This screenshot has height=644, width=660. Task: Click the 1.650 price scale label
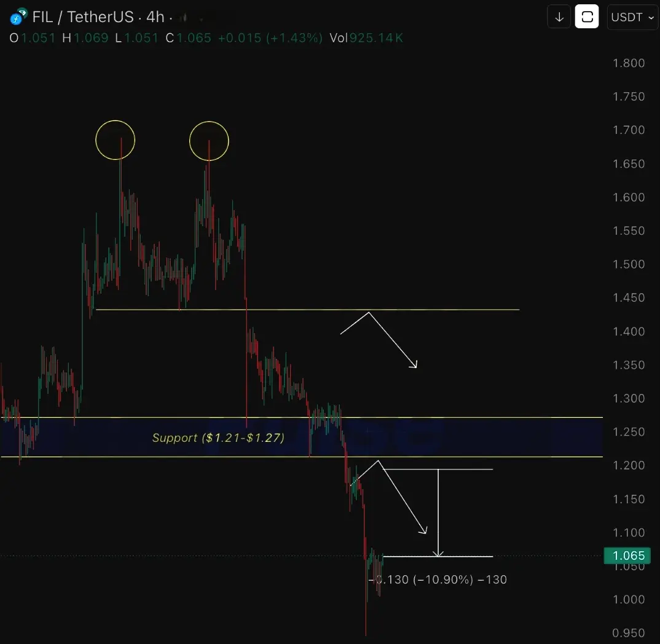pyautogui.click(x=629, y=163)
